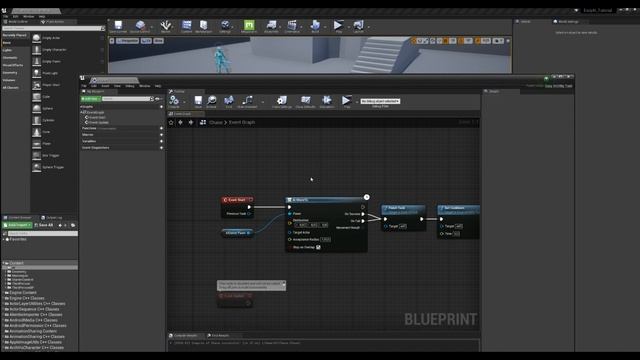Open Edit menu in blueprint editor

[x=94, y=86]
